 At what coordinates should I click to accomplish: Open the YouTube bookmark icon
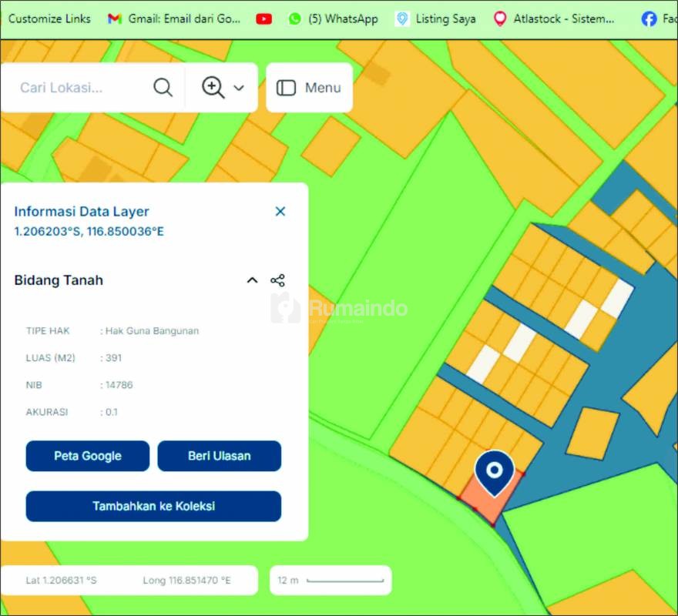point(263,18)
